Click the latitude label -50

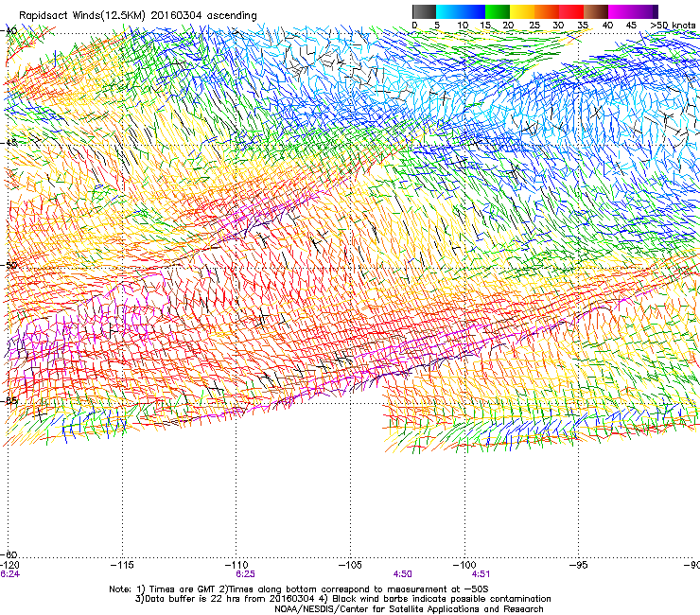[x=10, y=265]
